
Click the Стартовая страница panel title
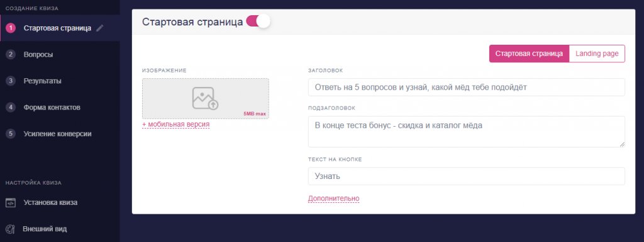click(192, 22)
